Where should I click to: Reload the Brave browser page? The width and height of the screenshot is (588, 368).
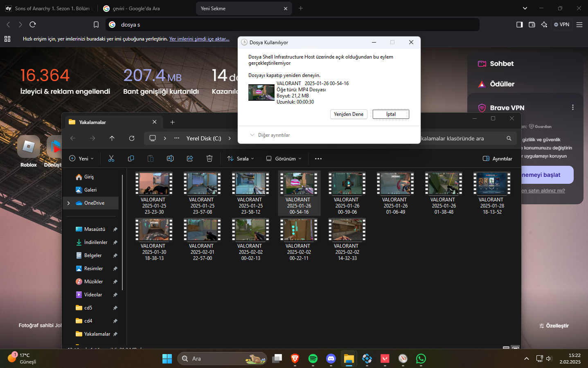pyautogui.click(x=33, y=25)
